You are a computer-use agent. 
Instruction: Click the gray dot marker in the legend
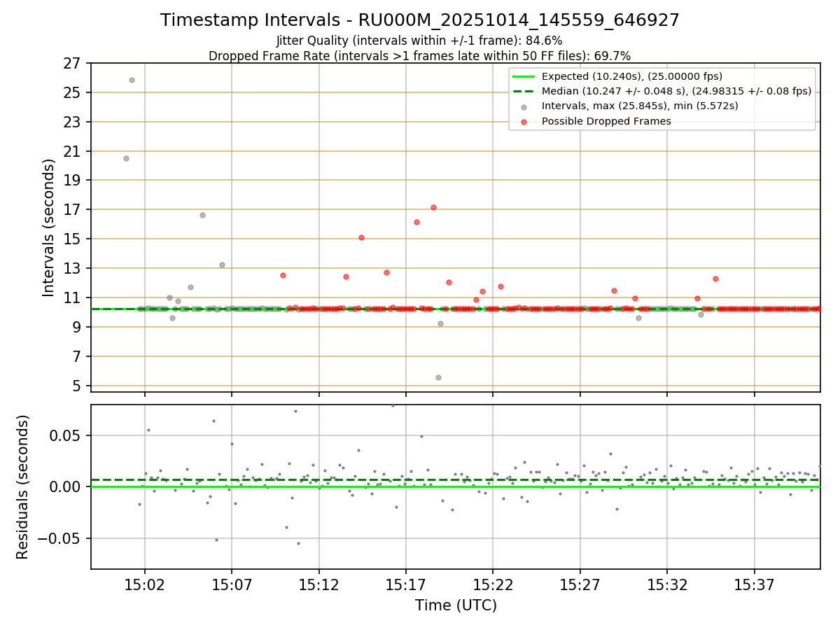click(524, 106)
